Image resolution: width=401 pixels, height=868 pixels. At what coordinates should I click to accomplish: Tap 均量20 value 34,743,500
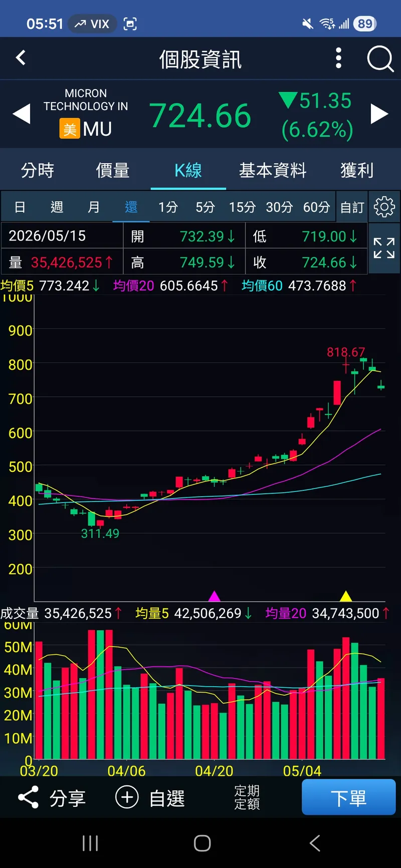(345, 613)
